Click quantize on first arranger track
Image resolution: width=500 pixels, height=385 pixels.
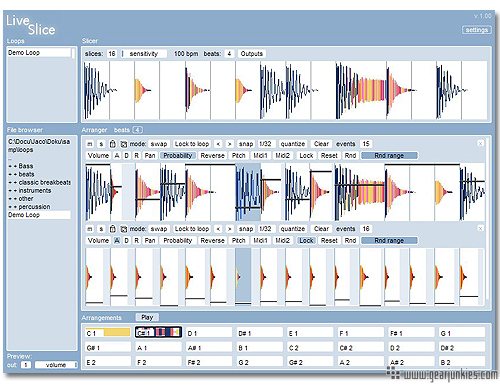(293, 144)
